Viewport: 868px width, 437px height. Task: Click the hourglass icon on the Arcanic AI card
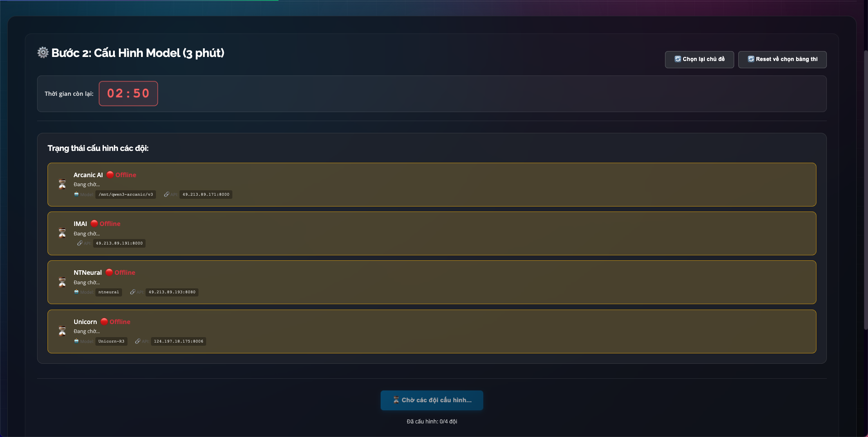pyautogui.click(x=63, y=184)
